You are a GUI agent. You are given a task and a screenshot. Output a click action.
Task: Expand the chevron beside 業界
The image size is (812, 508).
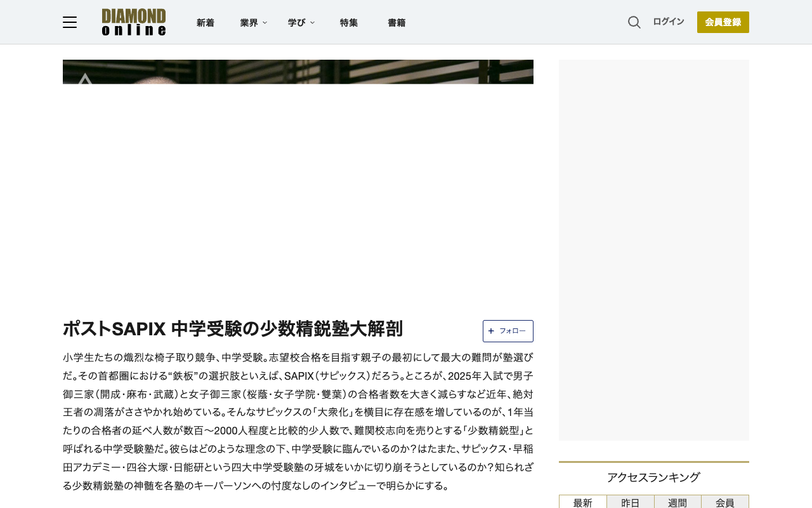pyautogui.click(x=265, y=23)
